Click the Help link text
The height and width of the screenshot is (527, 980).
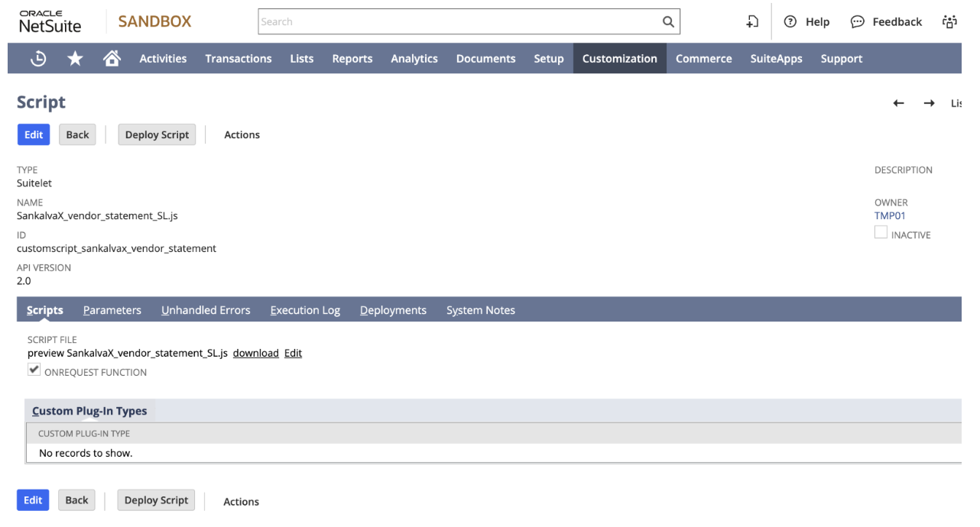pos(817,22)
